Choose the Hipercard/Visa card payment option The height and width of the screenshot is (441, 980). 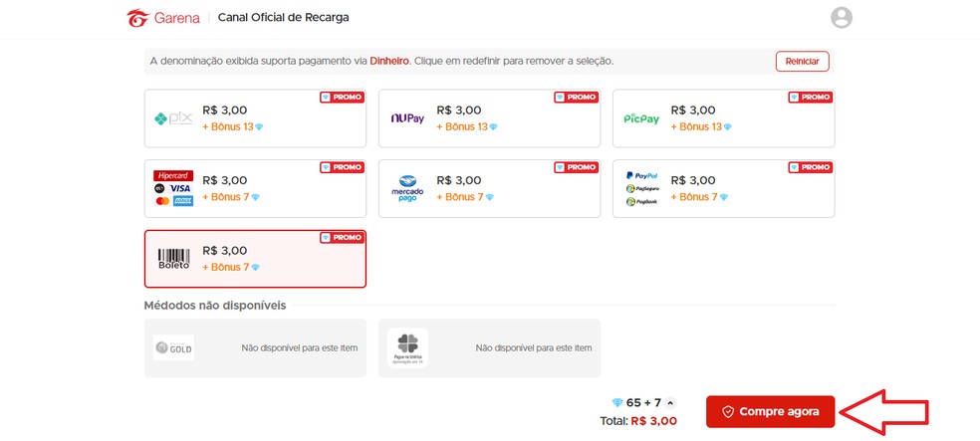(x=255, y=188)
